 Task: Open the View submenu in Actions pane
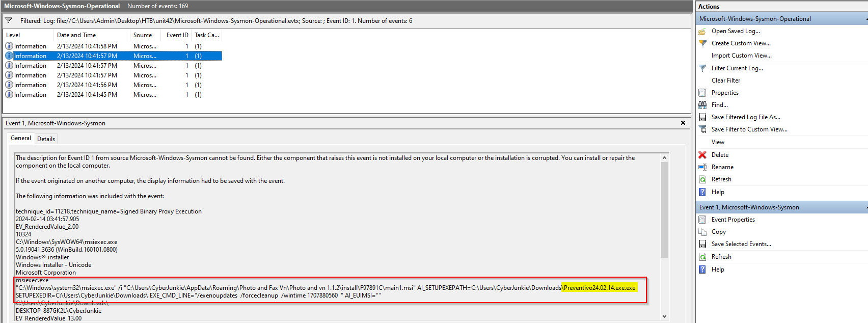[x=718, y=142]
